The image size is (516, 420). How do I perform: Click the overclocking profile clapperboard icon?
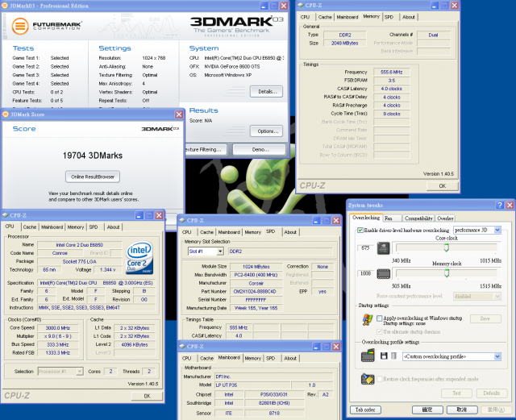(368, 356)
